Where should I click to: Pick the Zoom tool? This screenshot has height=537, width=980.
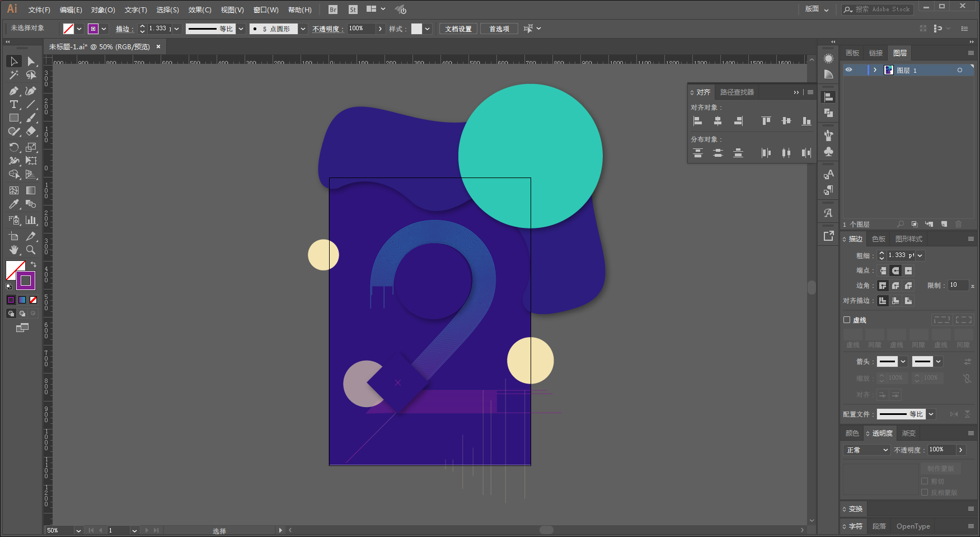point(31,250)
